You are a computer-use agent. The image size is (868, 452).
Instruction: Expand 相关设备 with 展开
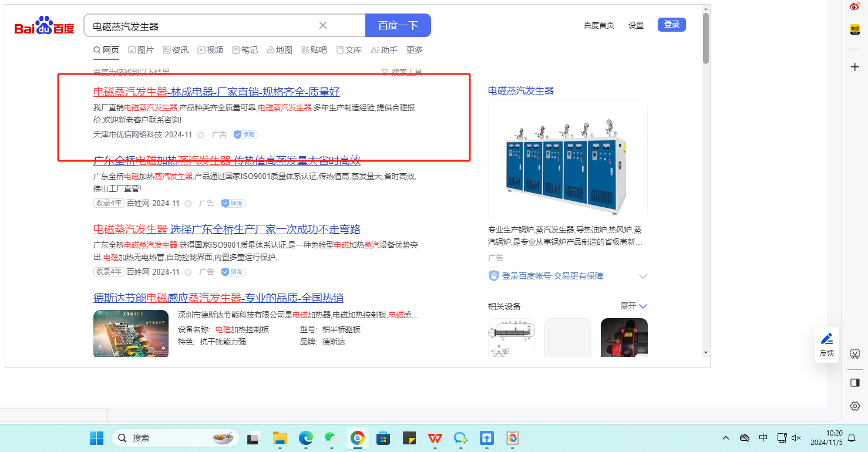click(x=634, y=306)
